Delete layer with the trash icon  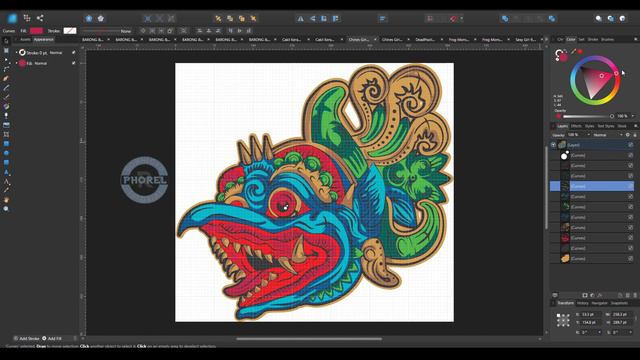coord(634,295)
